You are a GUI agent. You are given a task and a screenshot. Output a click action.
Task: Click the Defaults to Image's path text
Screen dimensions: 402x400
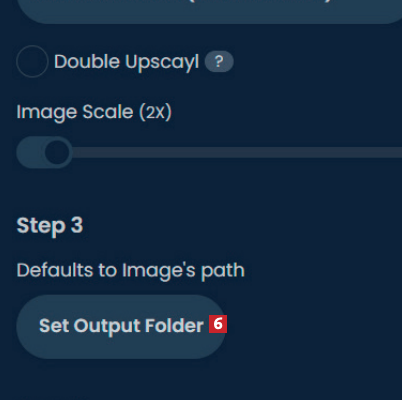point(130,270)
